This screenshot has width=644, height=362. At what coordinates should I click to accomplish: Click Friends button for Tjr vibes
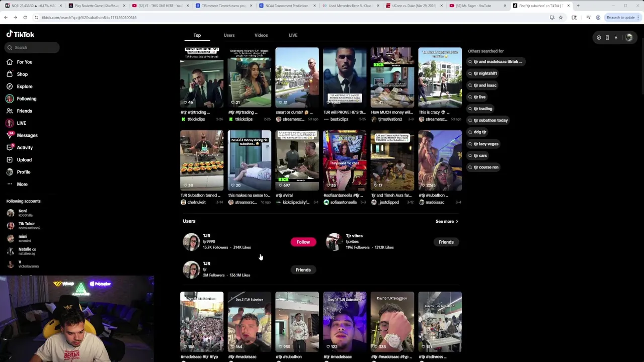click(446, 242)
